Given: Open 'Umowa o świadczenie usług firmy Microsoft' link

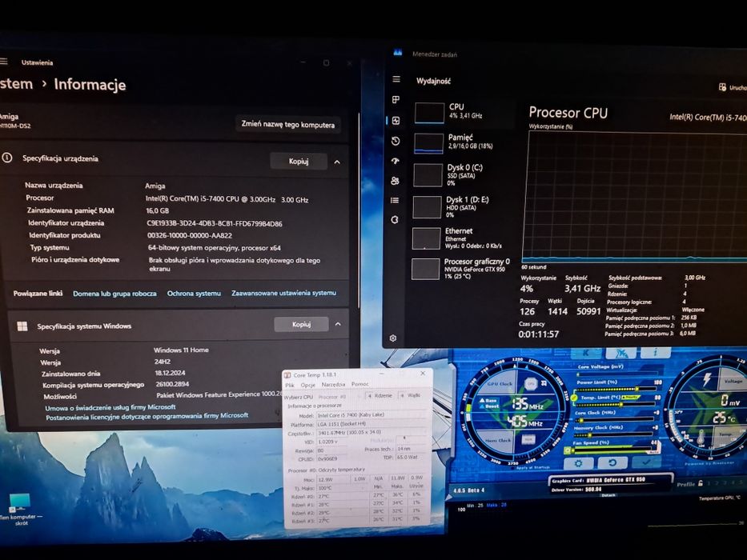Looking at the screenshot, I should 110,408.
